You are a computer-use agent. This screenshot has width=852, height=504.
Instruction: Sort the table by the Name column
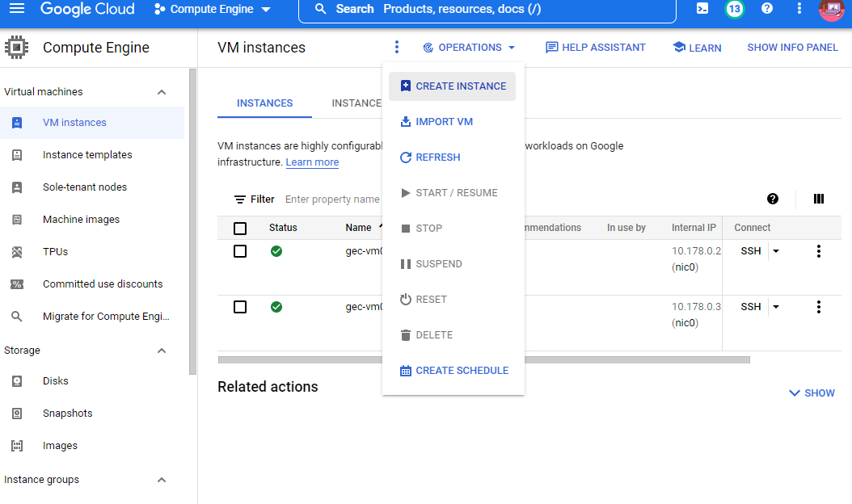[359, 228]
